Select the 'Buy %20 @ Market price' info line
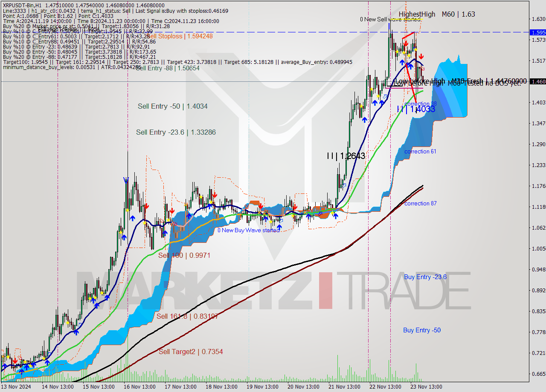Viewport: 546px width, 392px height. (86, 26)
